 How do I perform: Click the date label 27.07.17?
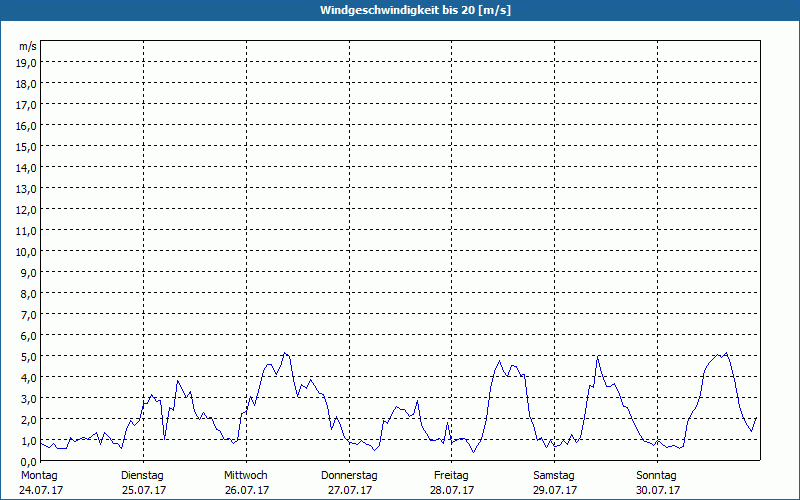[x=350, y=490]
